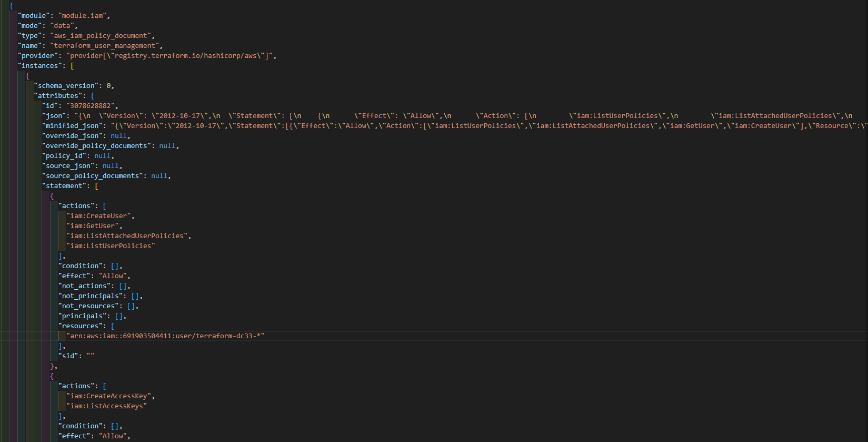Place cursor on the "policy_id" key
Viewport: 868px width, 442px height.
(64, 156)
